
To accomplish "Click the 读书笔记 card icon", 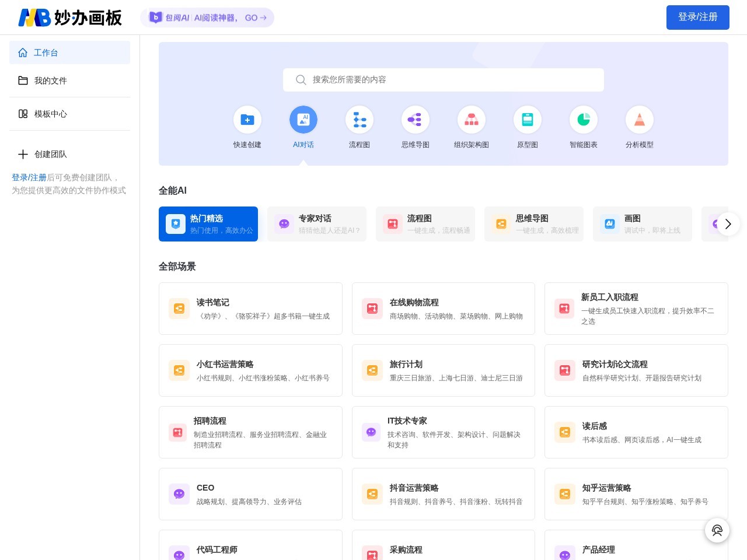I will [x=179, y=309].
